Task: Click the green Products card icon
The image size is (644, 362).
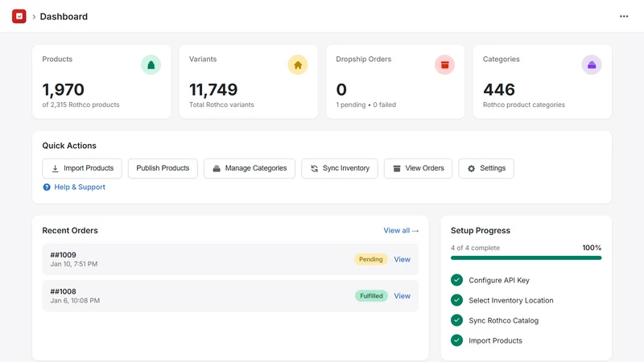Action: point(151,65)
